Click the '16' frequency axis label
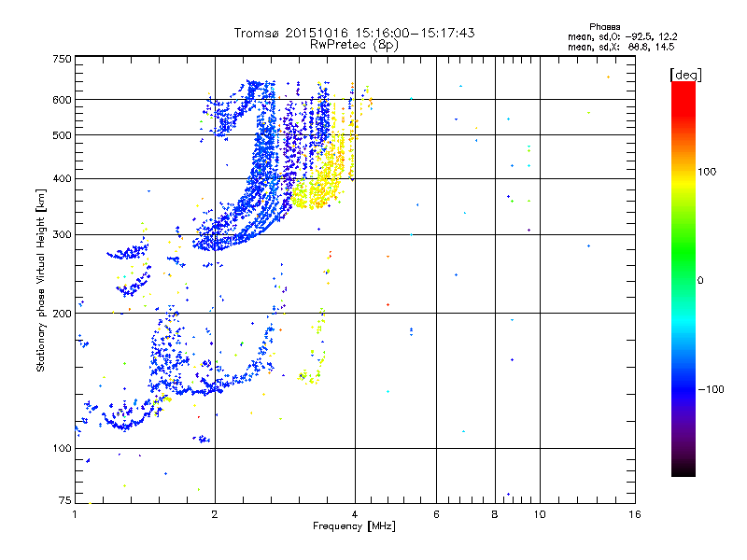Screen dimensions: 747x560 [x=635, y=514]
